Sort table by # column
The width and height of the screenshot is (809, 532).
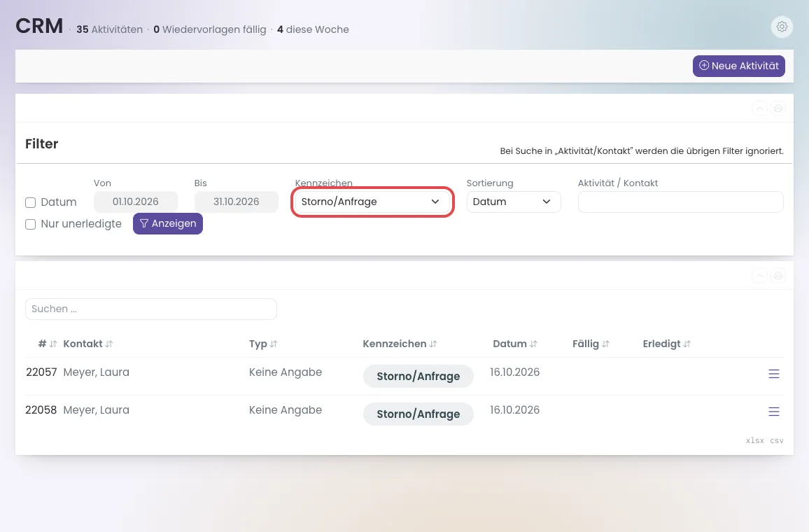(x=48, y=344)
